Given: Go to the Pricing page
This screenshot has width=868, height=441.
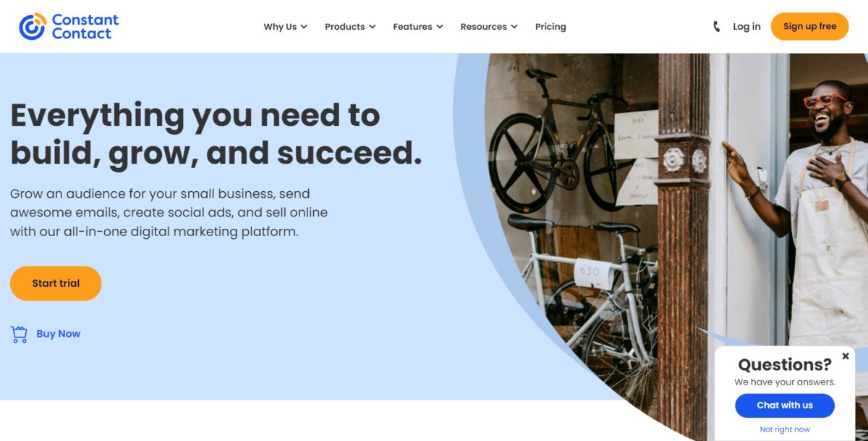Looking at the screenshot, I should coord(550,27).
